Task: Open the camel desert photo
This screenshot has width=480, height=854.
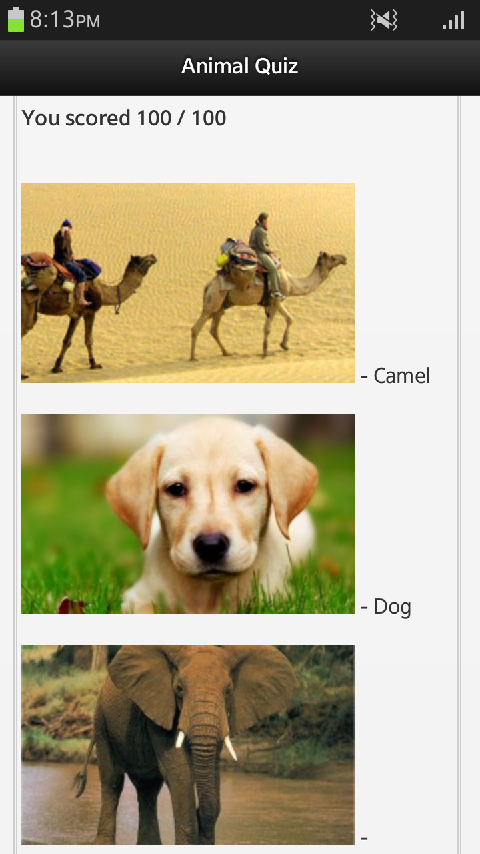Action: 188,283
